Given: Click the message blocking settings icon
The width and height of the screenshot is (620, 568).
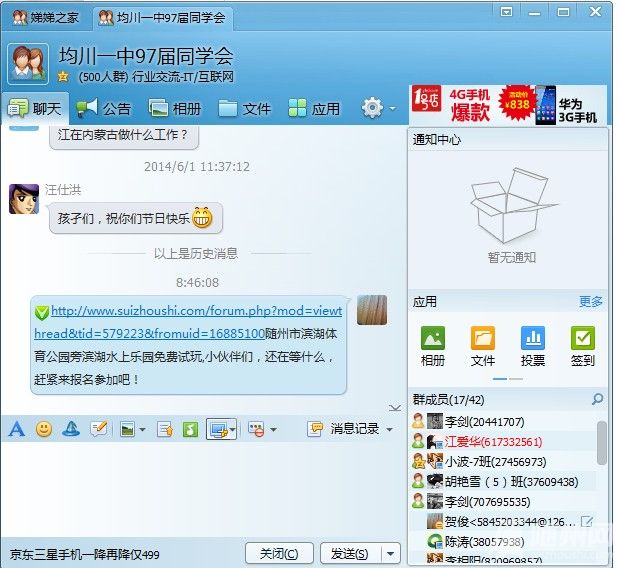Looking at the screenshot, I should [x=256, y=429].
